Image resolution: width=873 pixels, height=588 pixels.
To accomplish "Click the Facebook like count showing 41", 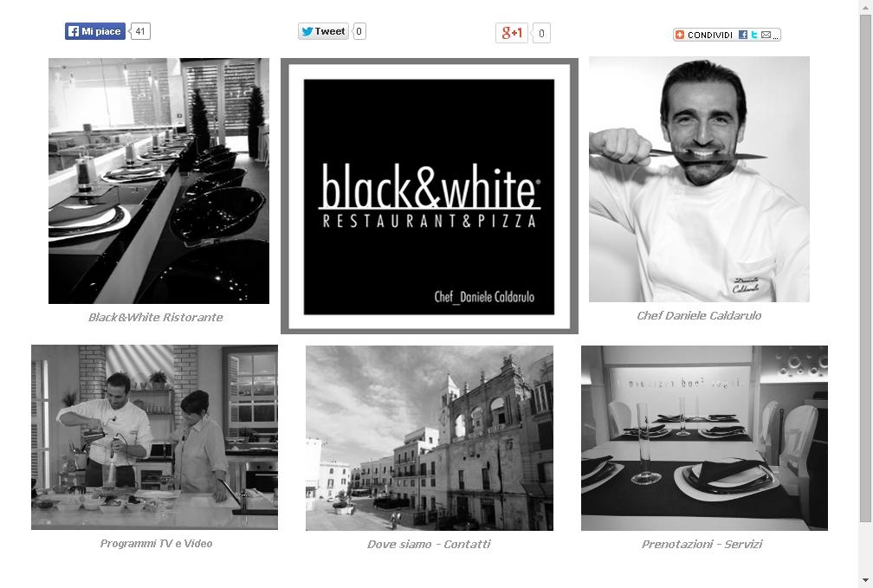I will [x=140, y=31].
